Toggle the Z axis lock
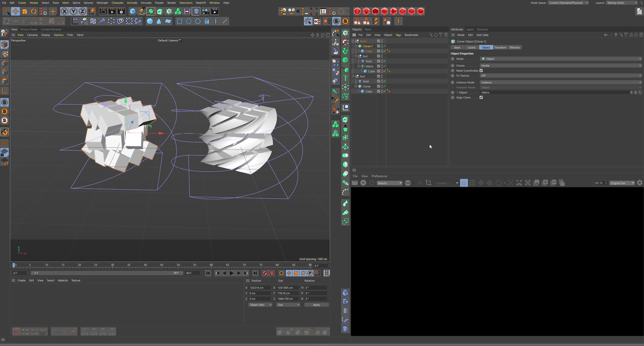 coord(83,12)
